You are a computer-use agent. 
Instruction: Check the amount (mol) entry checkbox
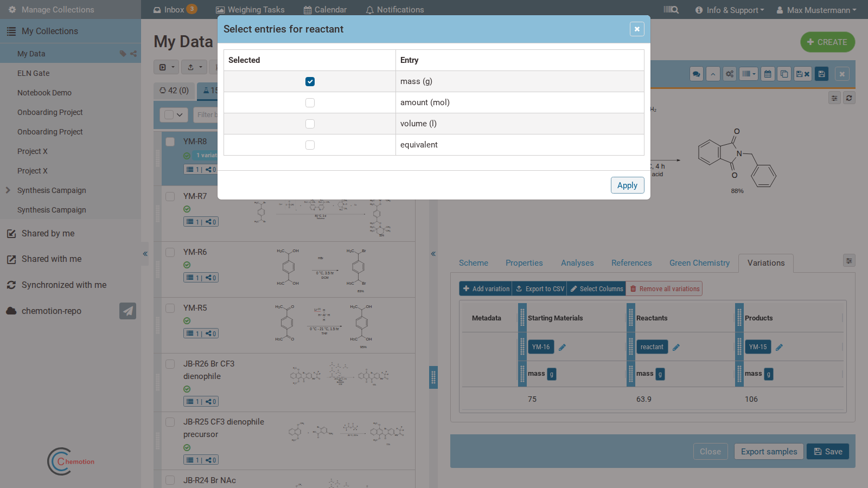310,102
